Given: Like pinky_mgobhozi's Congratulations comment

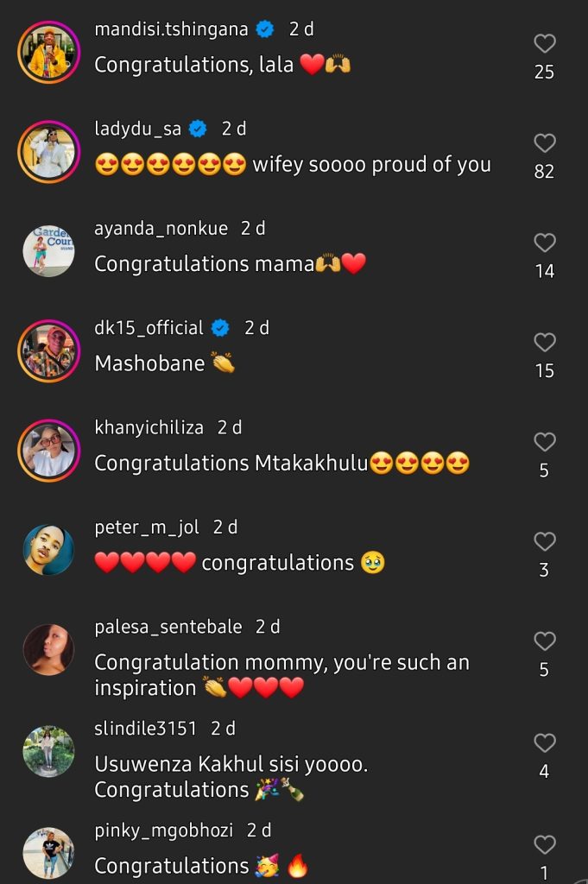Looking at the screenshot, I should pos(544,844).
